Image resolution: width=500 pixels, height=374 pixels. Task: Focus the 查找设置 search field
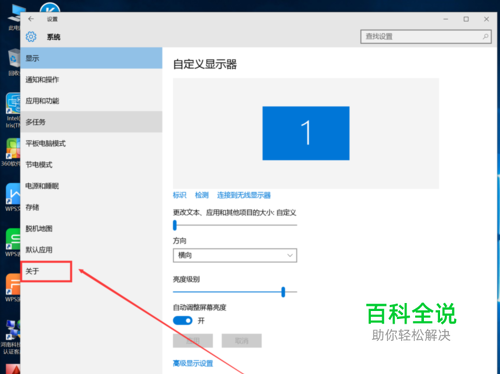tap(426, 37)
